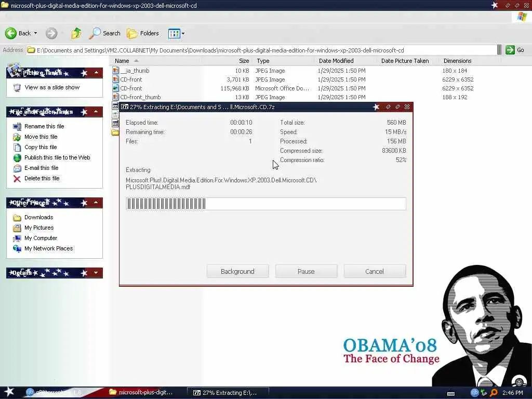Expand the Views dropdown arrow
532x399 pixels.
[183, 33]
